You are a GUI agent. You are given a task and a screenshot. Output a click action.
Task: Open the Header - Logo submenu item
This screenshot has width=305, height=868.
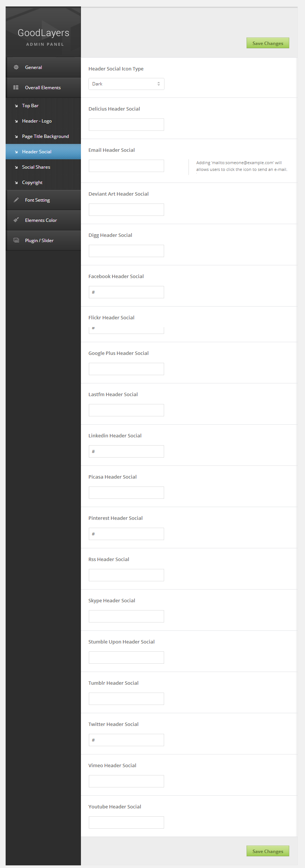pos(37,121)
